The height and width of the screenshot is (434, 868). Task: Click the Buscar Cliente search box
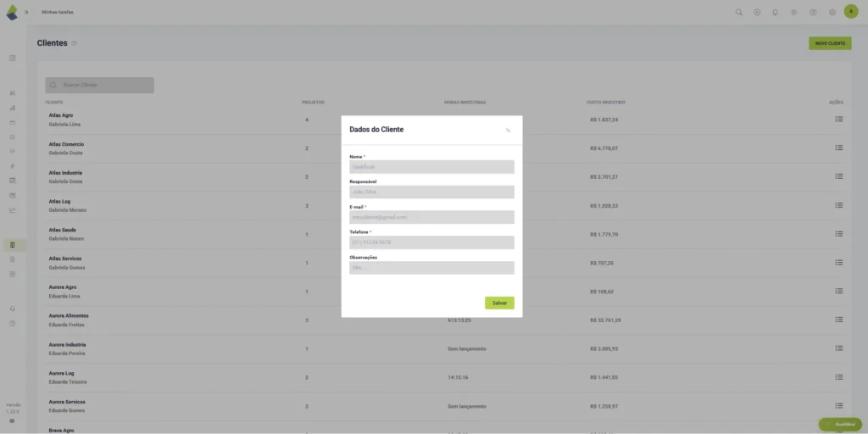pyautogui.click(x=100, y=85)
